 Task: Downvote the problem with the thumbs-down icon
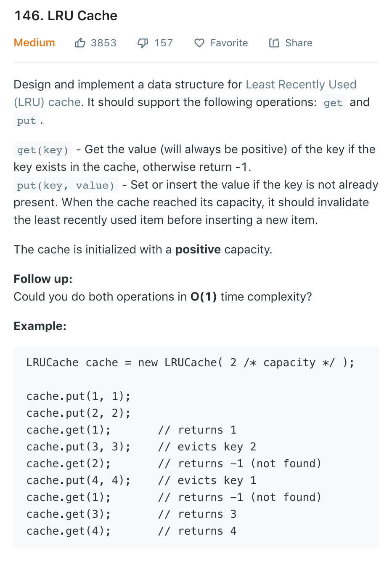click(x=143, y=43)
